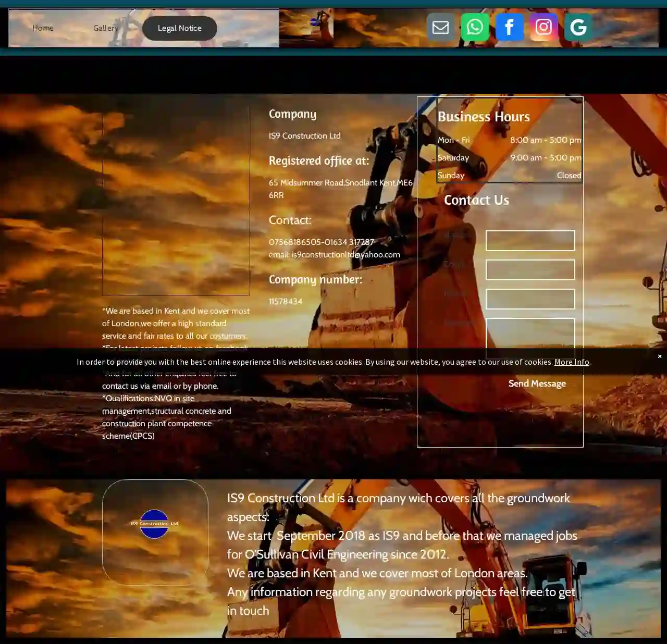
Task: Click the Registered office at heading
Action: 319,161
